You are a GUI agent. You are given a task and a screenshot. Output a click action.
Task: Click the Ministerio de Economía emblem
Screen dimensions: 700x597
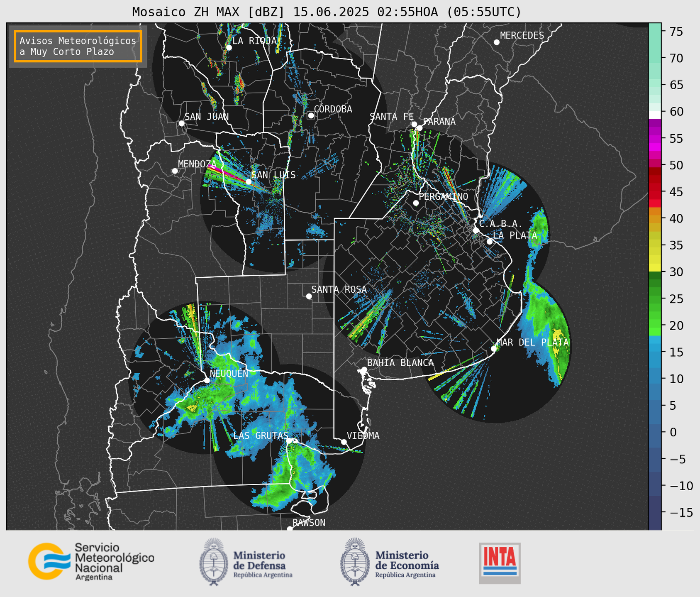coord(355,562)
